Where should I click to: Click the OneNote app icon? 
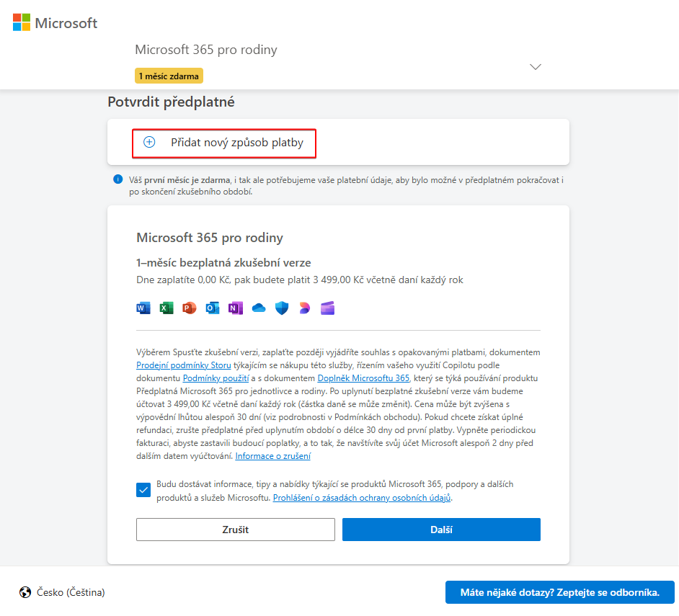[236, 308]
